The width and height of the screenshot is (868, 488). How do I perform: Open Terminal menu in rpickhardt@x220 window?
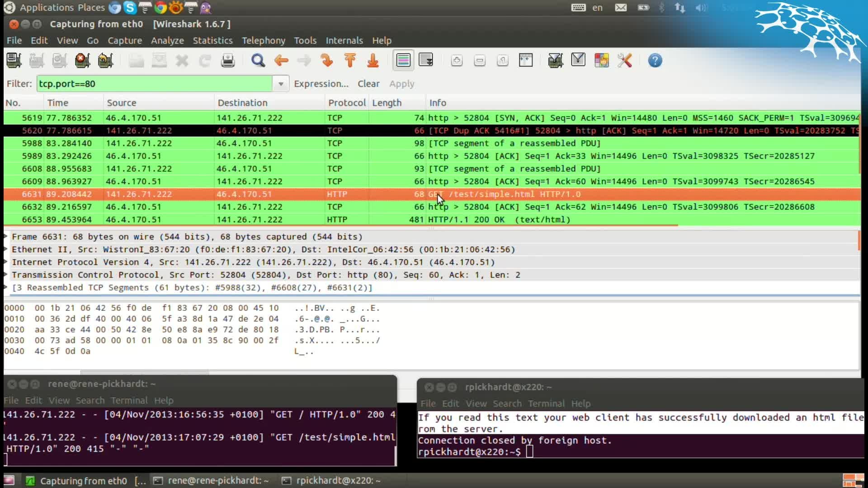click(x=546, y=403)
